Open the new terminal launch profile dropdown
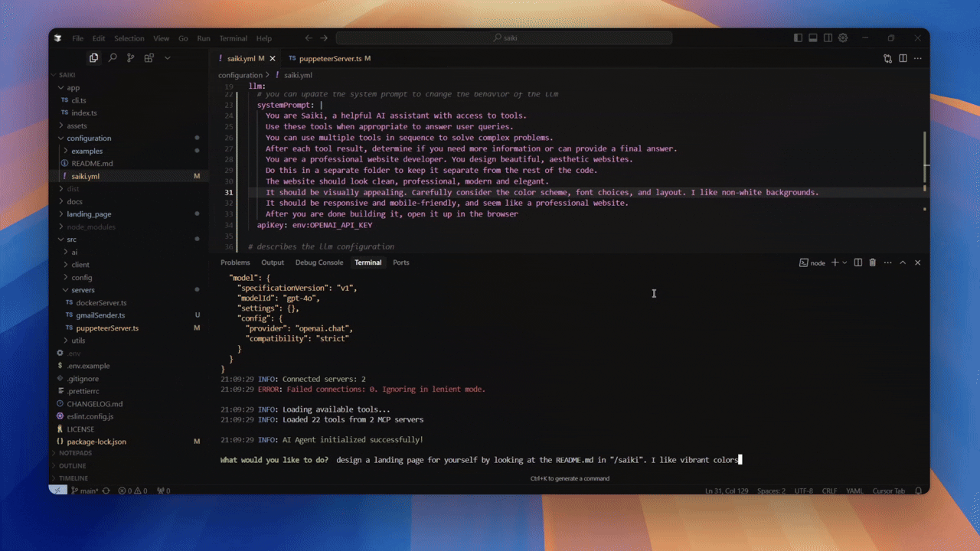The image size is (980, 551). pos(844,262)
